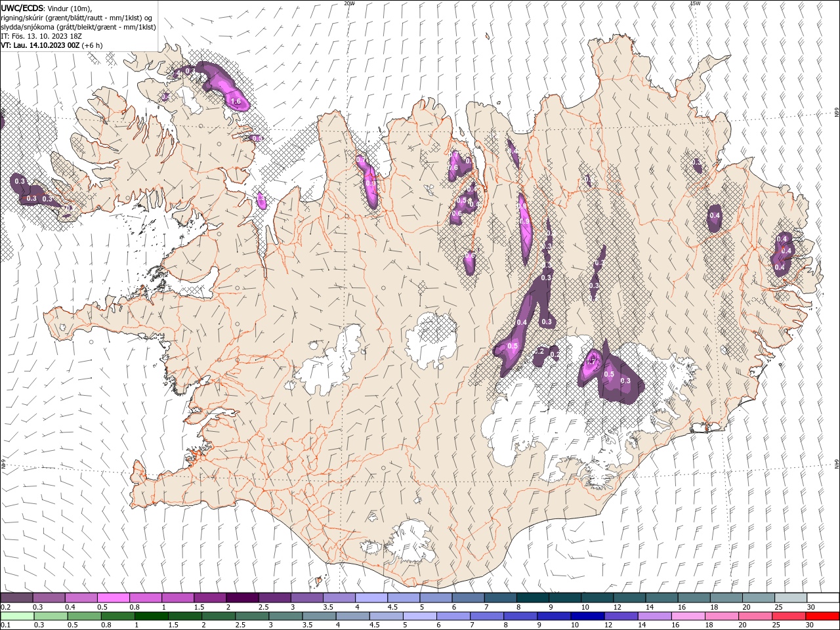The width and height of the screenshot is (840, 630).
Task: Click the '0.1' label in the lower legend
Action: 5,625
